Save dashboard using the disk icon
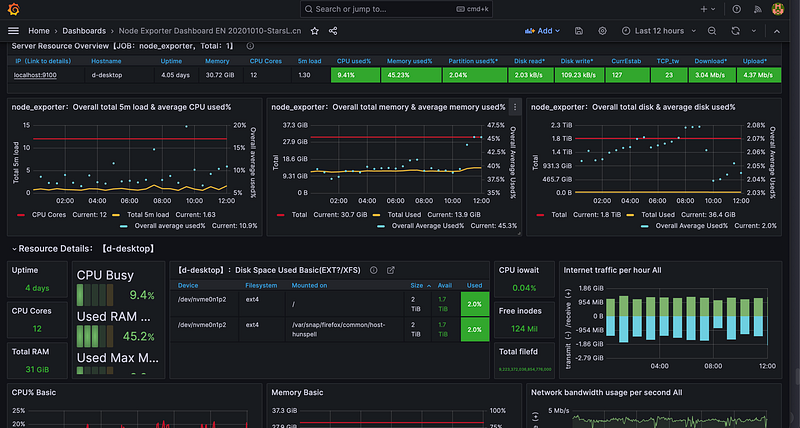 pos(579,31)
